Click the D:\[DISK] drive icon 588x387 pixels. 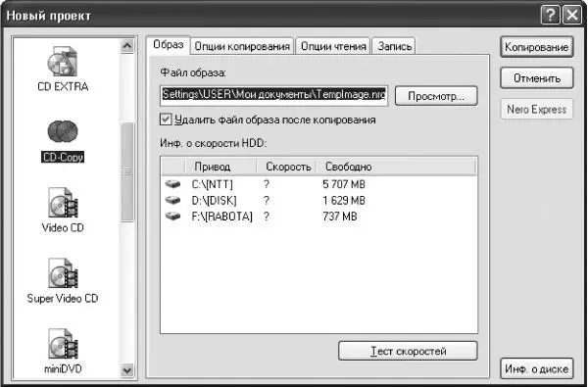[x=172, y=201]
